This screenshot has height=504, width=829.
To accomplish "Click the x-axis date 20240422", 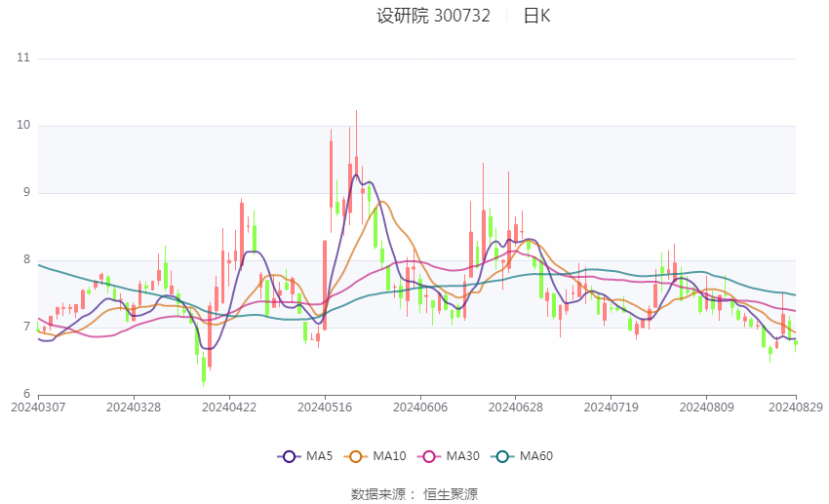I will 229,407.
